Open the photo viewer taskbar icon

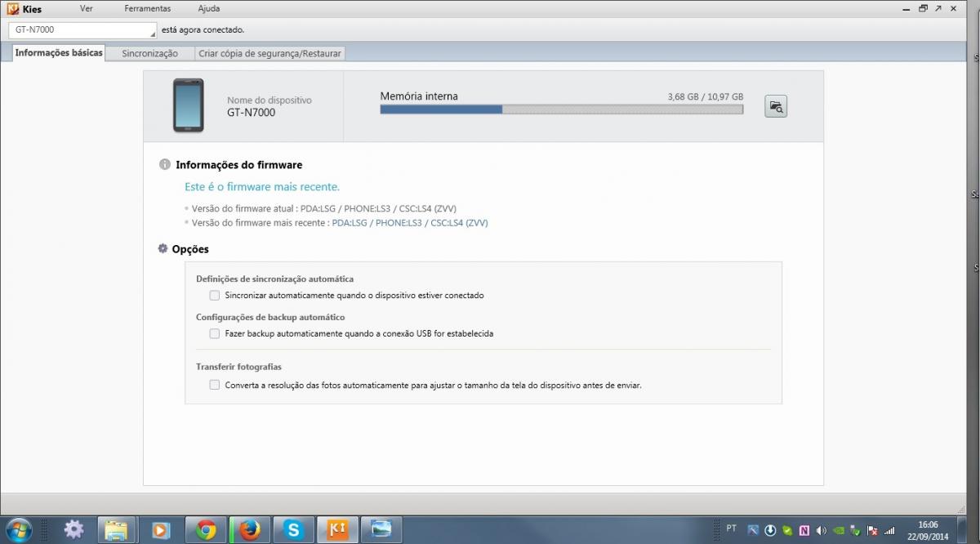pos(381,529)
